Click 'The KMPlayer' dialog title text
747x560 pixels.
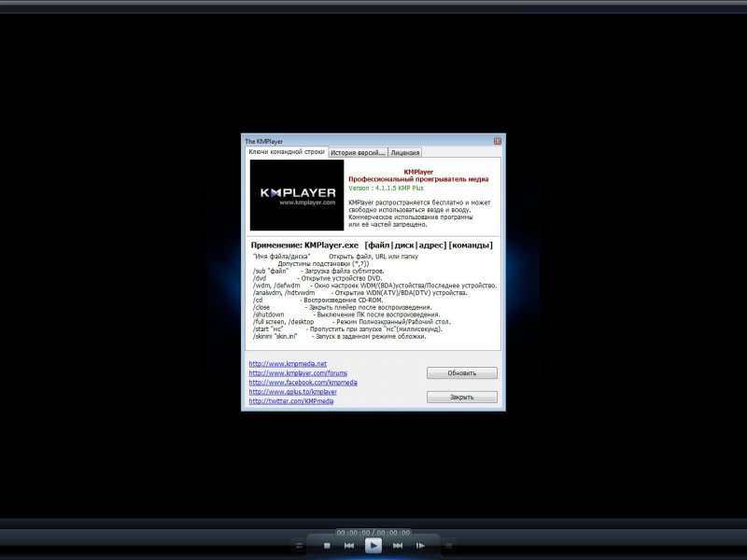(x=264, y=142)
